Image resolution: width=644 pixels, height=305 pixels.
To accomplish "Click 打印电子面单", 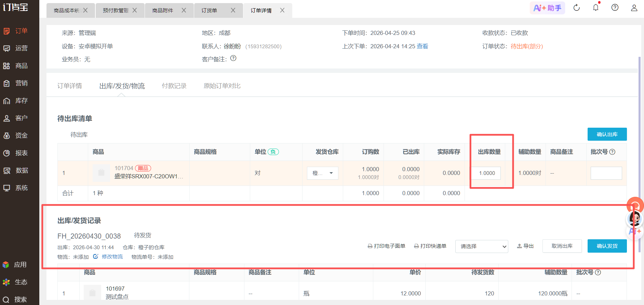I will 386,246.
